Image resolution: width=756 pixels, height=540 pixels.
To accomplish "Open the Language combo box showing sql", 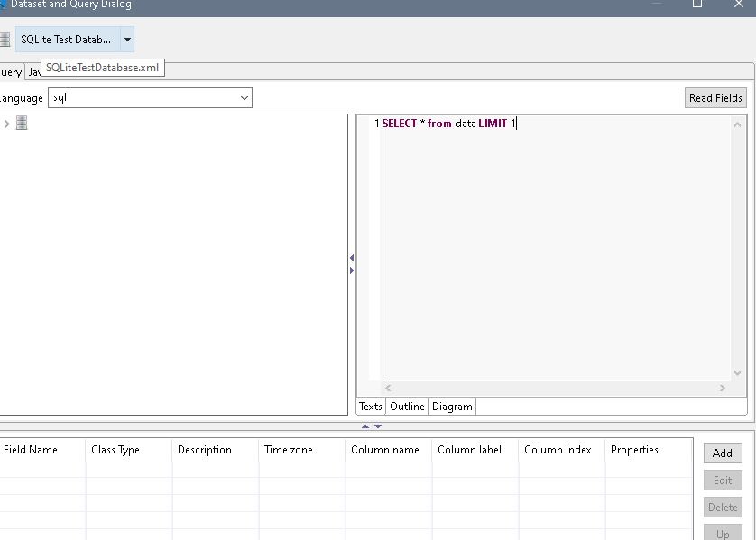I will pos(150,97).
